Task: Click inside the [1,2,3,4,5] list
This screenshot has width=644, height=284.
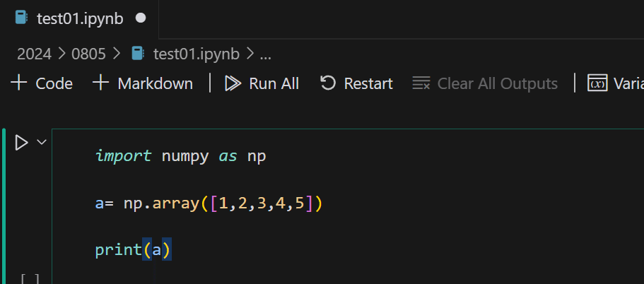Action: tap(262, 204)
